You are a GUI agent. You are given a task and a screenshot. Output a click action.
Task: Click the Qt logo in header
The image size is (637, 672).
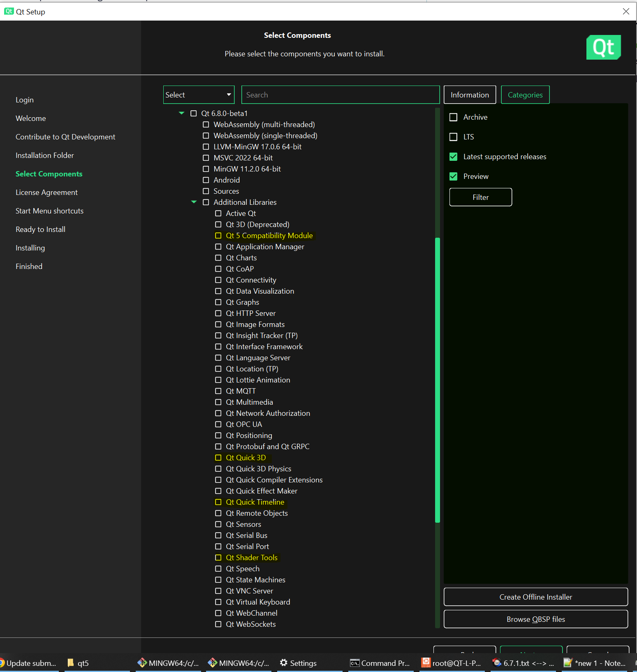tap(603, 47)
